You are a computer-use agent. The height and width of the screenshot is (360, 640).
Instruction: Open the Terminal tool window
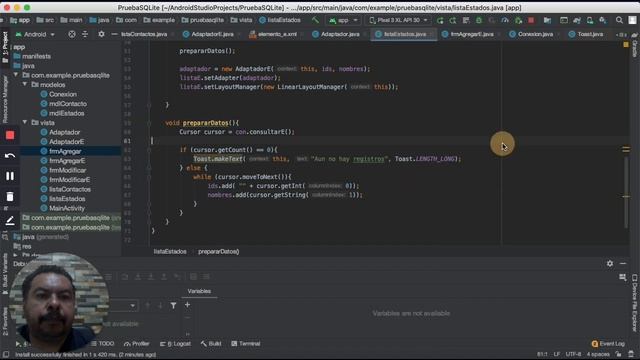[x=246, y=344]
